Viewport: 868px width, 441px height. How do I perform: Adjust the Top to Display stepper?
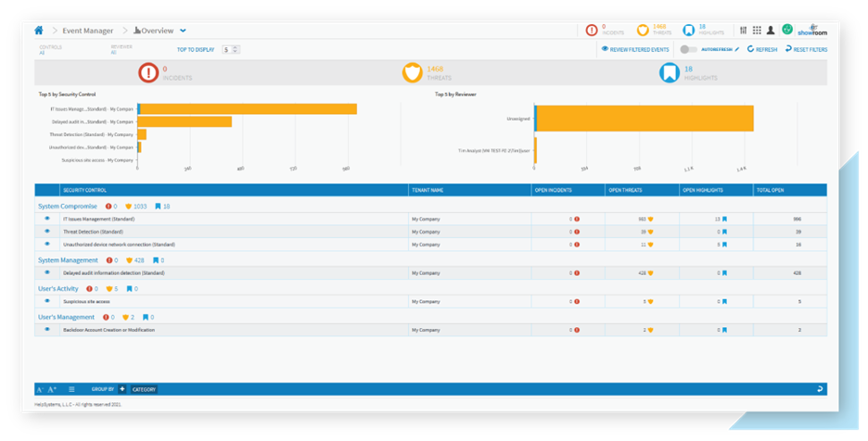click(236, 49)
